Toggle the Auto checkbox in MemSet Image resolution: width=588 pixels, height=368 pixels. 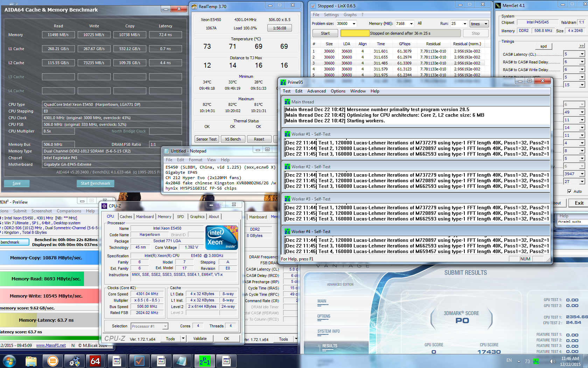[x=569, y=191]
